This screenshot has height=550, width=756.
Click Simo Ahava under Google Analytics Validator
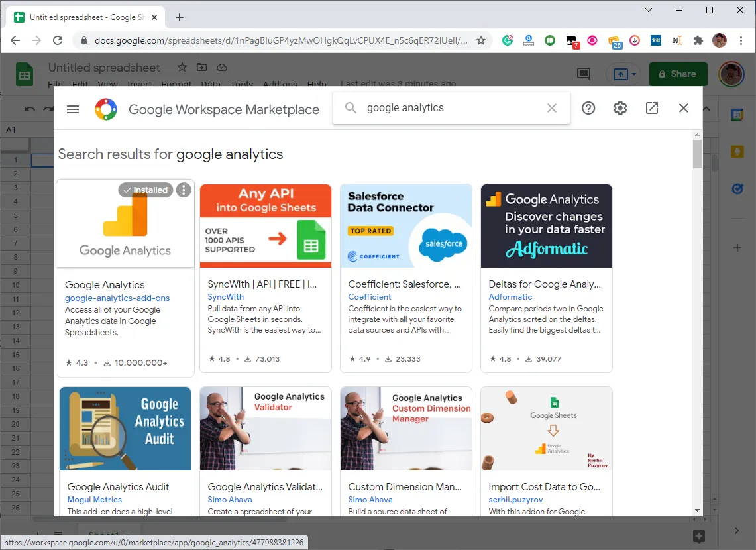tap(229, 500)
